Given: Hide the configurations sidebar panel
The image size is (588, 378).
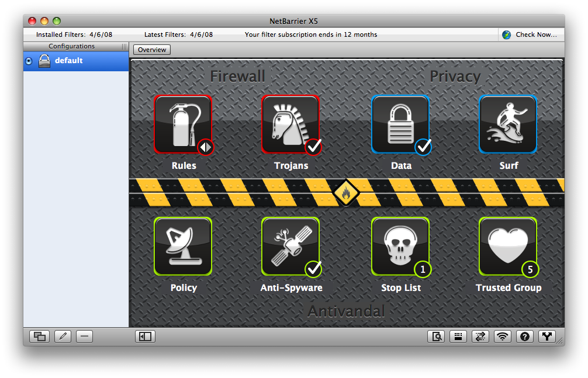Looking at the screenshot, I should [x=145, y=337].
